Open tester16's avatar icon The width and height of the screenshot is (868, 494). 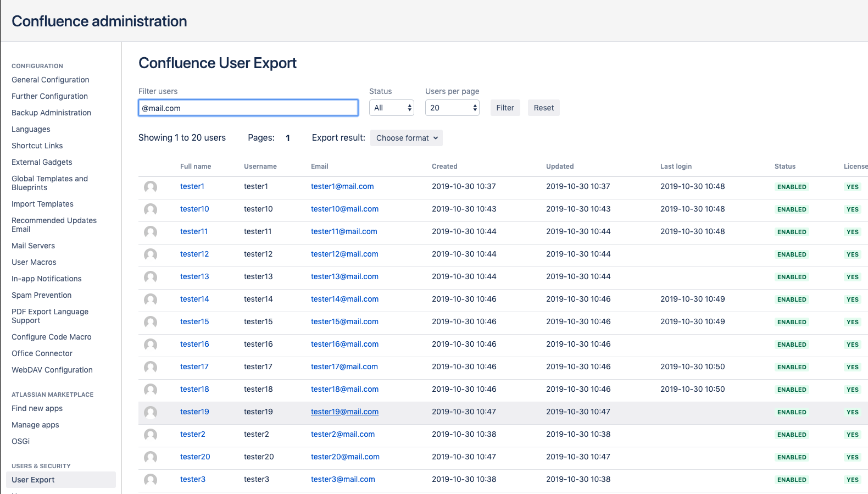(x=151, y=345)
